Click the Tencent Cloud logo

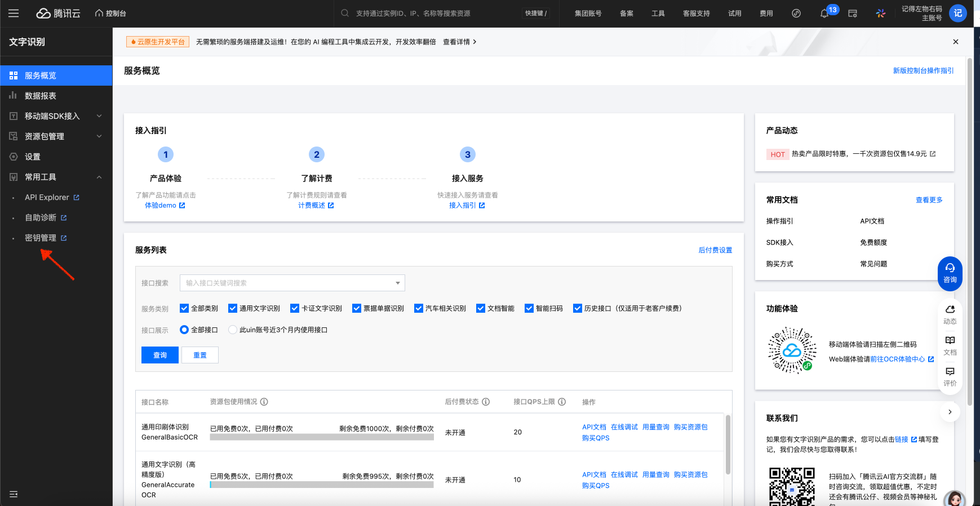click(59, 14)
